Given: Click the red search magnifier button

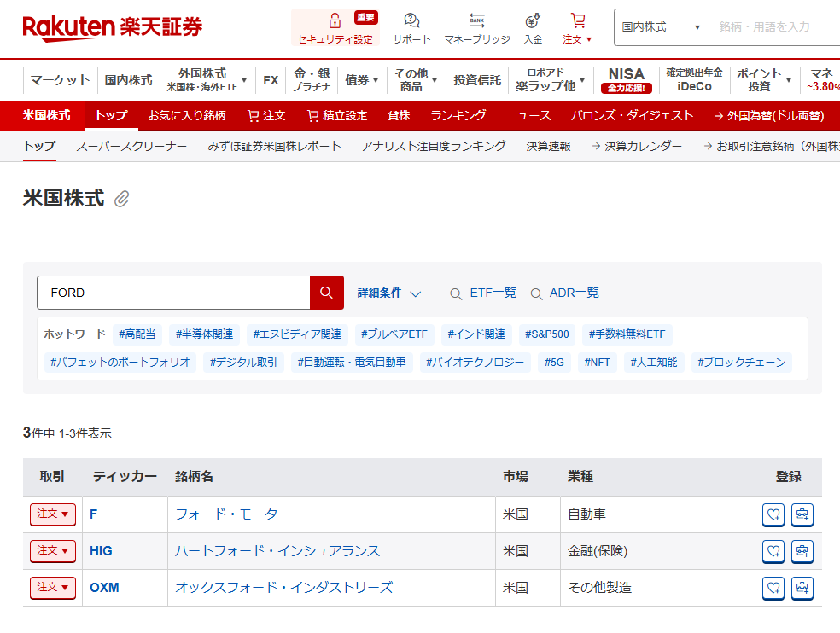Looking at the screenshot, I should coord(327,293).
